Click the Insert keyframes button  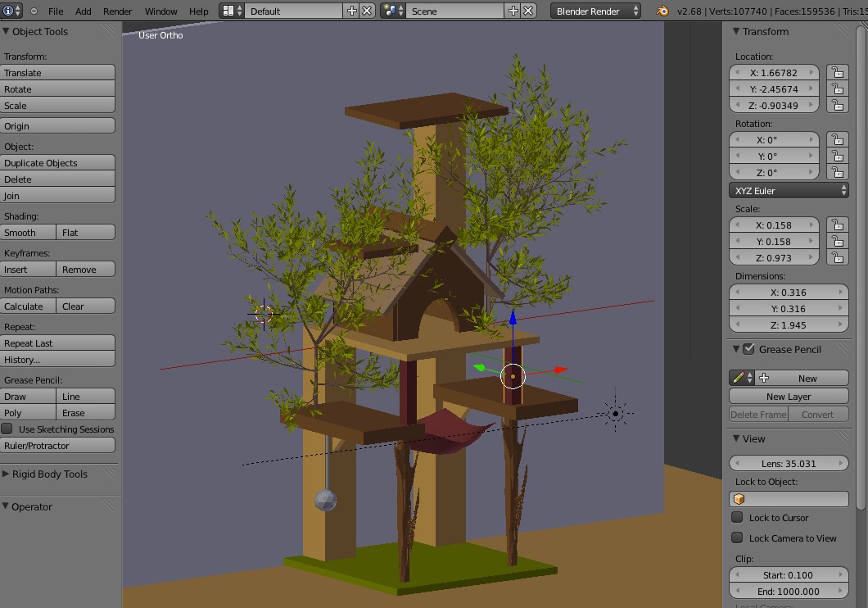(28, 270)
